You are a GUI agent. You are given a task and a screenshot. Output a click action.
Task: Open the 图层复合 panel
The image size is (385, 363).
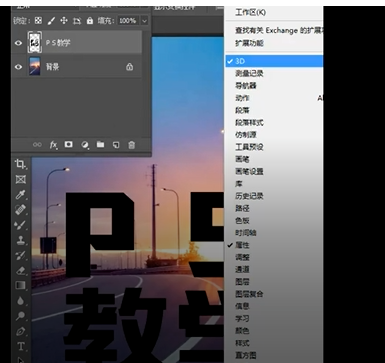[x=274, y=294]
